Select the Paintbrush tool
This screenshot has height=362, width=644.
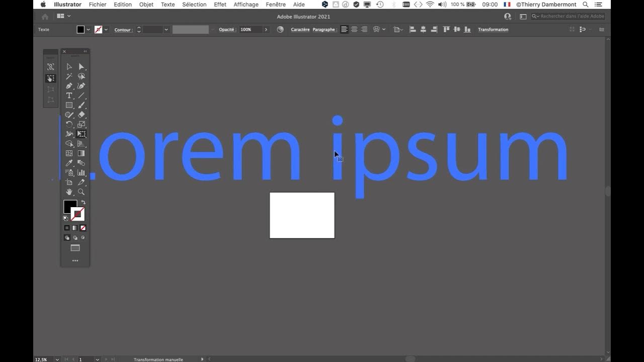(82, 105)
